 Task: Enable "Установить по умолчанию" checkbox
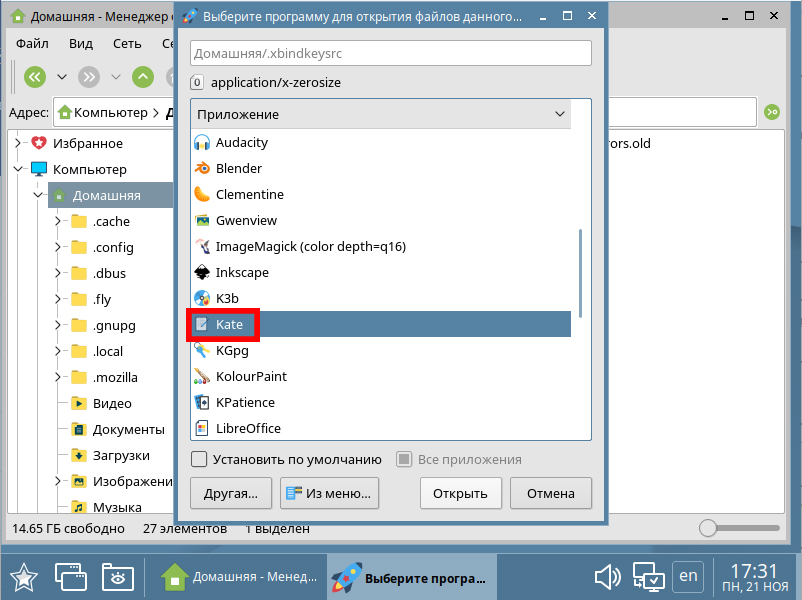pos(199,460)
